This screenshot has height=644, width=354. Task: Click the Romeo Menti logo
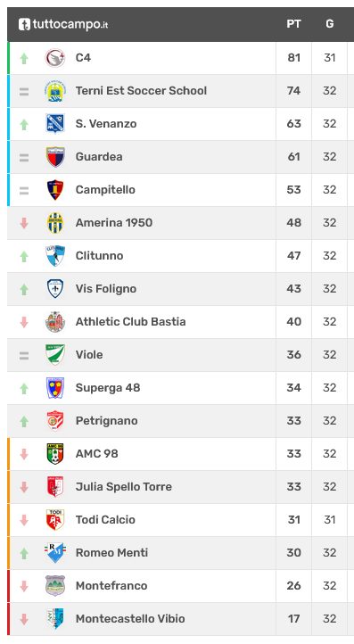coord(55,553)
